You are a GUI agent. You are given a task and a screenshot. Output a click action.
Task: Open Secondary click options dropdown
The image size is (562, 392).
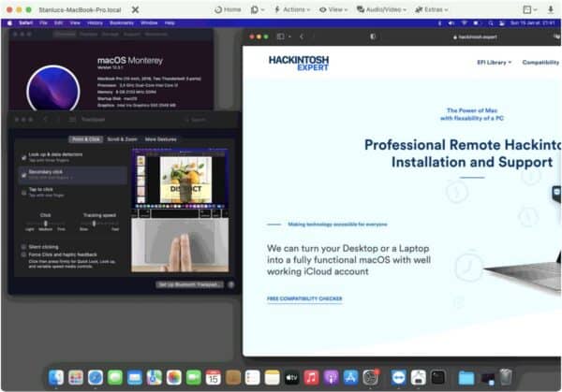coord(51,178)
